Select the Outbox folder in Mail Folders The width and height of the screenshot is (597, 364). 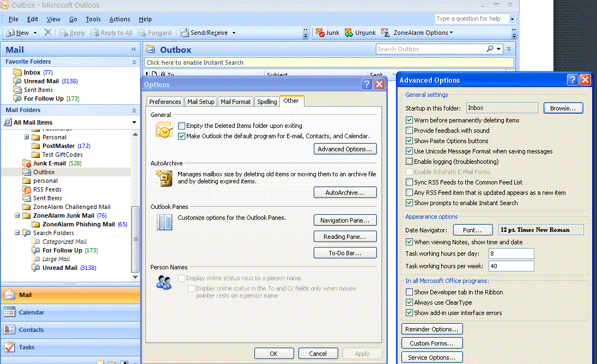point(44,172)
